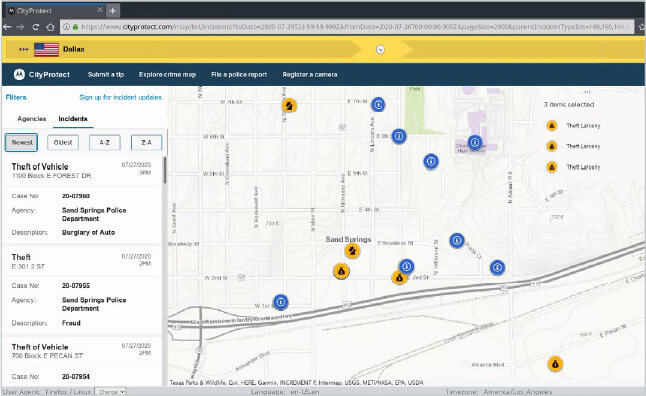Open the Filters link

pos(16,97)
